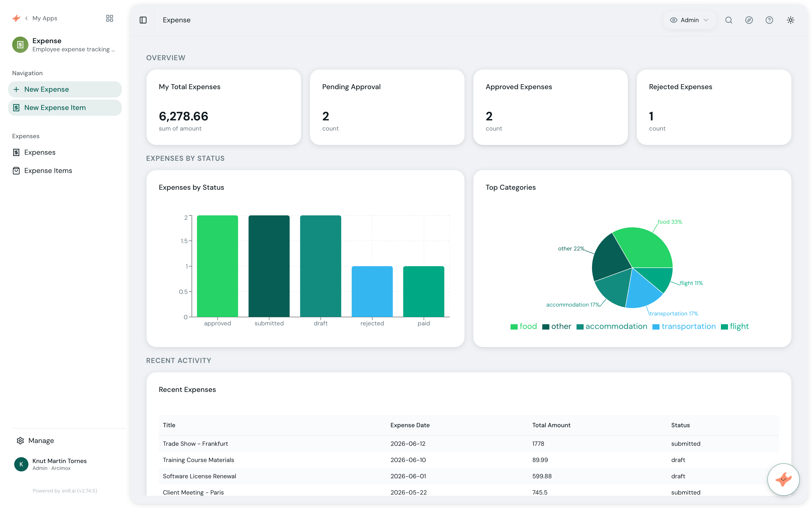Click the Powered by snill.ai text
The width and height of the screenshot is (812, 508).
[x=65, y=490]
